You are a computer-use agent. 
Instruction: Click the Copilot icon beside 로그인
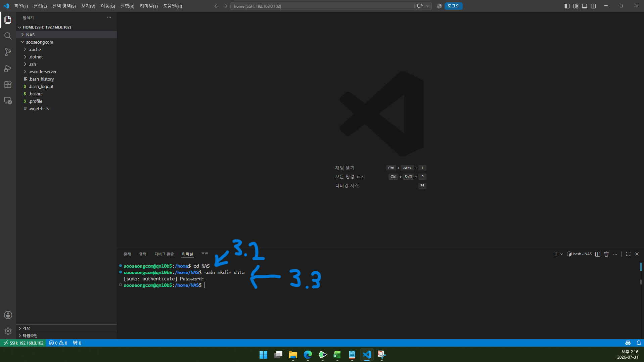pos(439,6)
